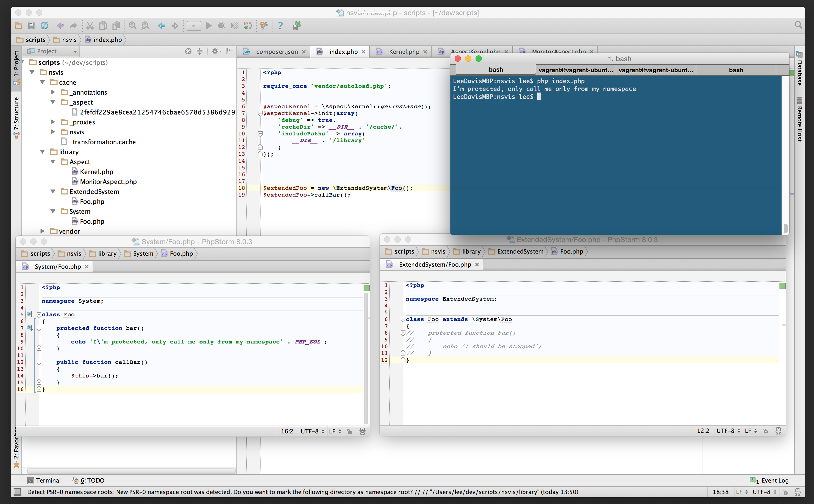
Task: Click the nsvis breadcrumb in main navigation bar
Action: (65, 40)
